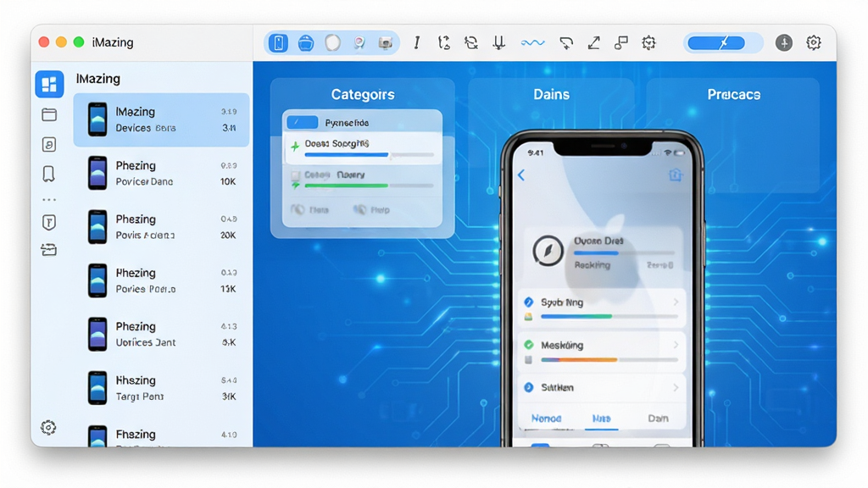Image resolution: width=868 pixels, height=488 pixels.
Task: Click the branching arrows toolbar icon
Action: 444,42
